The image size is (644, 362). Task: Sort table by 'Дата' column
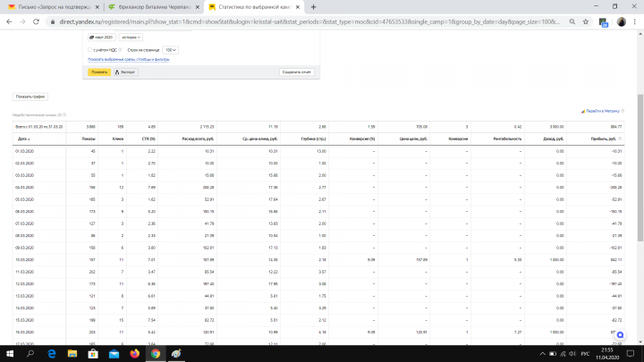tap(23, 139)
